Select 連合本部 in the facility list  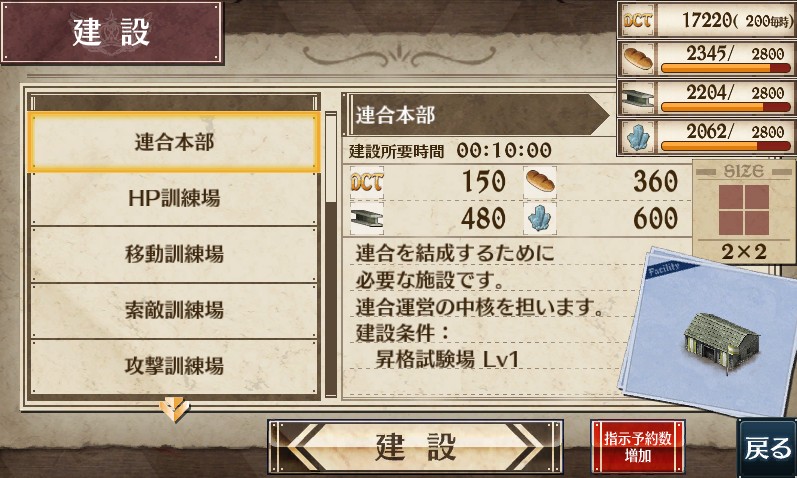pos(174,142)
